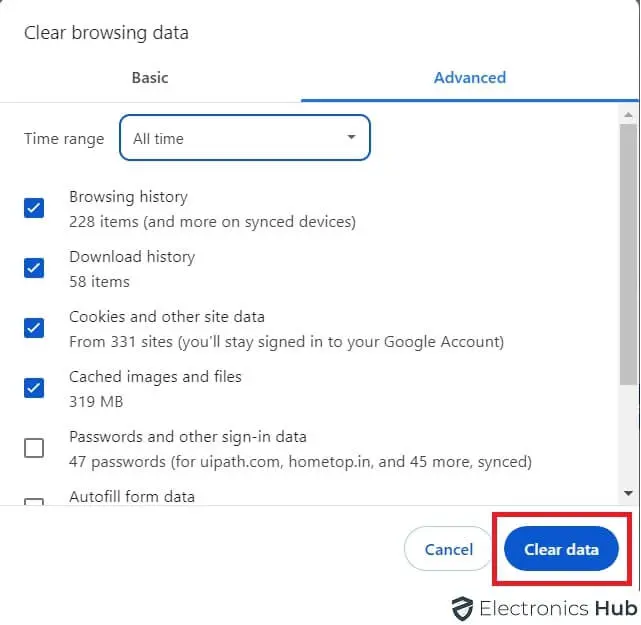Enable Passwords and other sign-in data checkbox

[x=34, y=448]
